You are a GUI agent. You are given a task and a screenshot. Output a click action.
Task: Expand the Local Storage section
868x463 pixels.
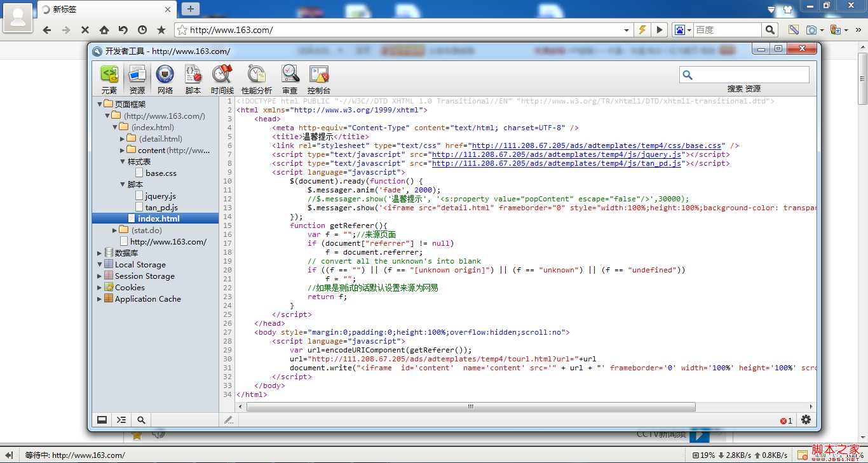(x=100, y=265)
